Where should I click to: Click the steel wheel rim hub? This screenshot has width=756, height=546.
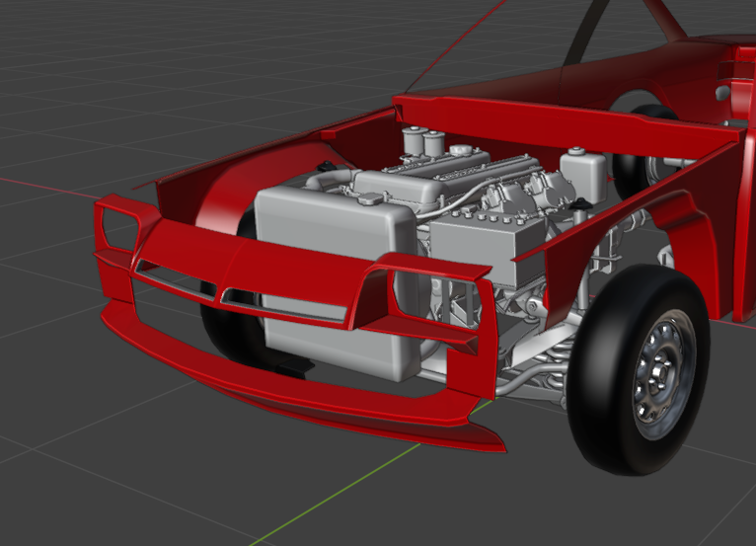[x=658, y=375]
